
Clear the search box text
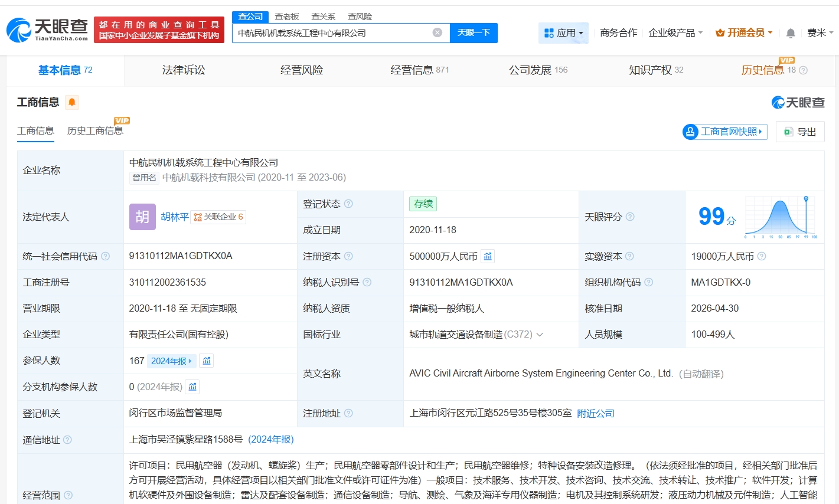click(x=438, y=32)
